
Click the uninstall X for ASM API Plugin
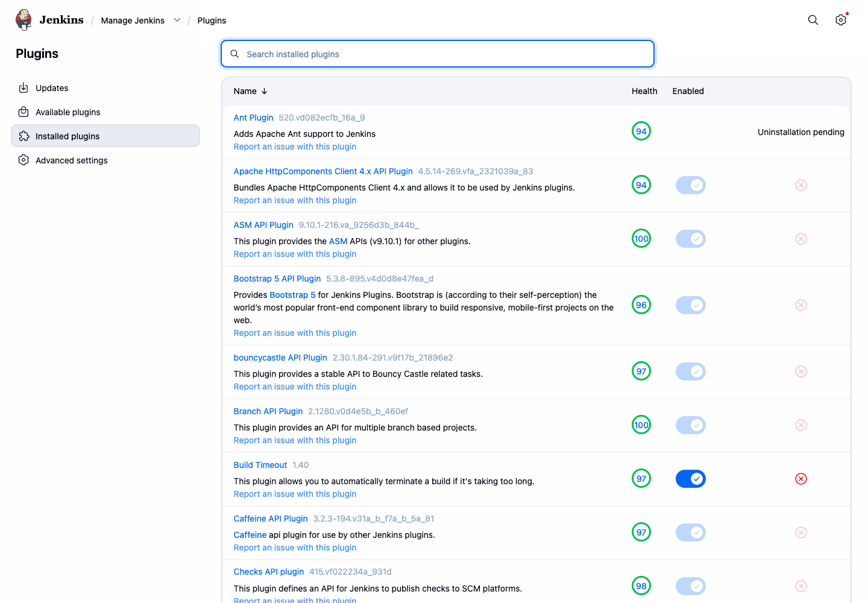click(801, 239)
